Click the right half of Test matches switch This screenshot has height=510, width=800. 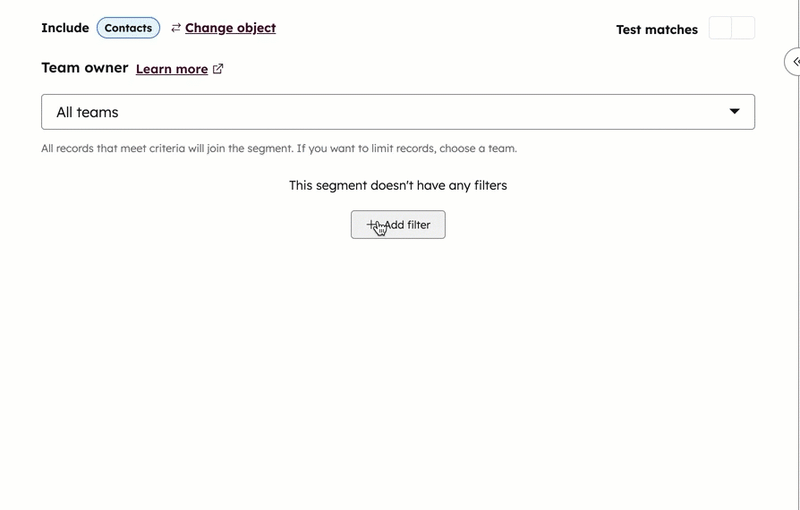click(743, 28)
